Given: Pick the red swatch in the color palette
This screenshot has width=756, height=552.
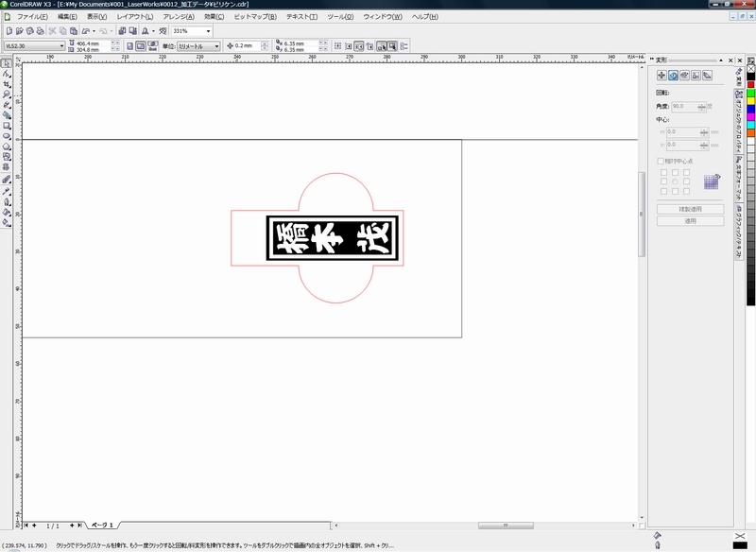Looking at the screenshot, I should coord(750,85).
